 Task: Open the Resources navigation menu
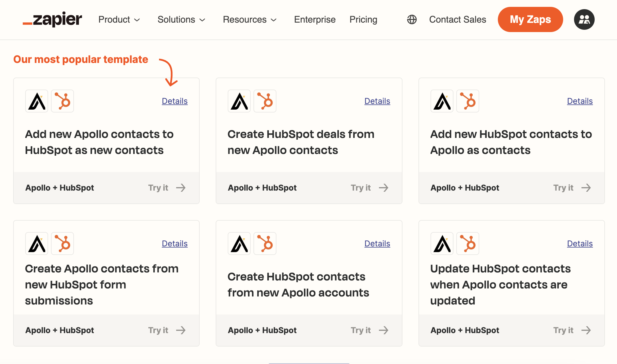tap(250, 19)
